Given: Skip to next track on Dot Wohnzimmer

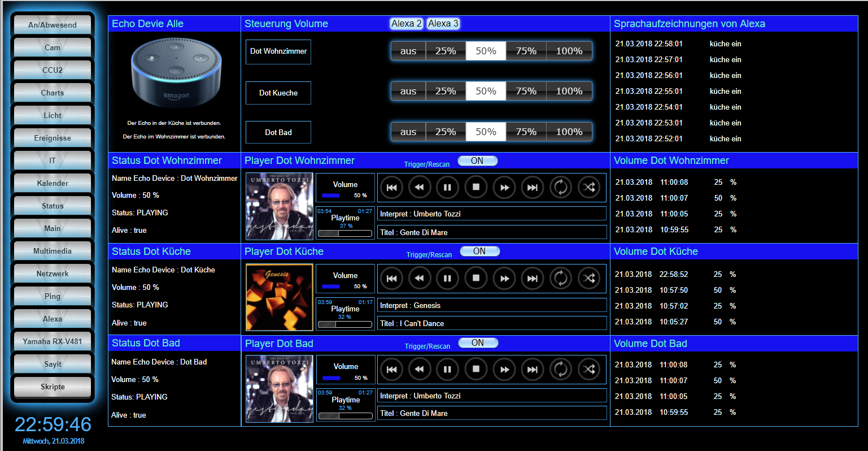Looking at the screenshot, I should tap(532, 187).
